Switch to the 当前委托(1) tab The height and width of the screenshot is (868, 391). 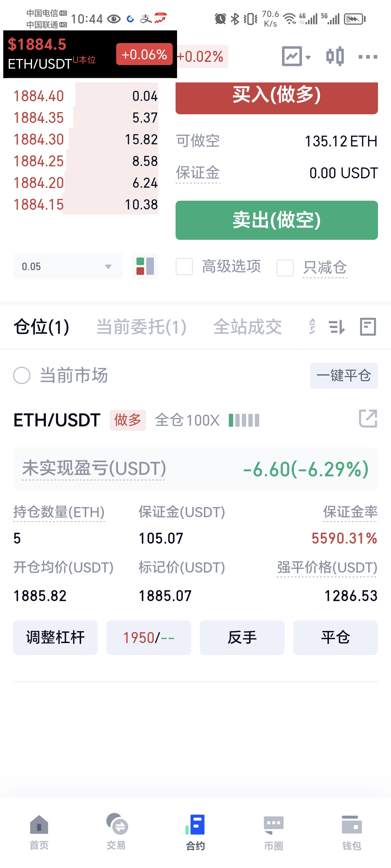[142, 327]
